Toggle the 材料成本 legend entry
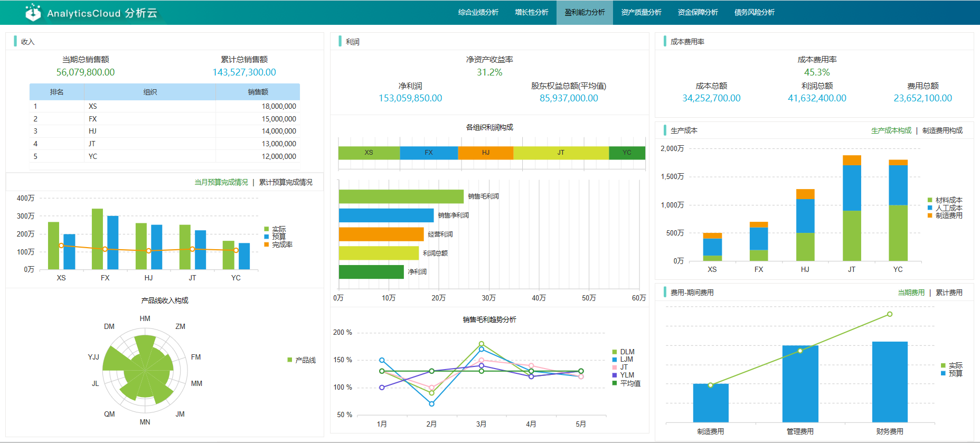This screenshot has height=443, width=980. coord(945,200)
